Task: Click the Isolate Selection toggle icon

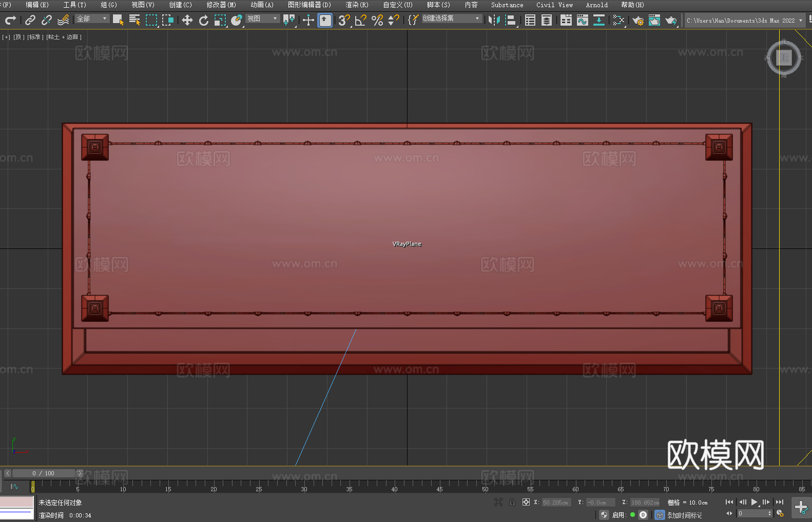Action: tap(498, 502)
